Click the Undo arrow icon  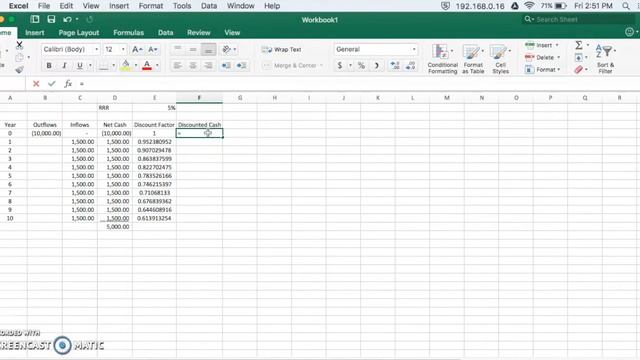pos(67,19)
